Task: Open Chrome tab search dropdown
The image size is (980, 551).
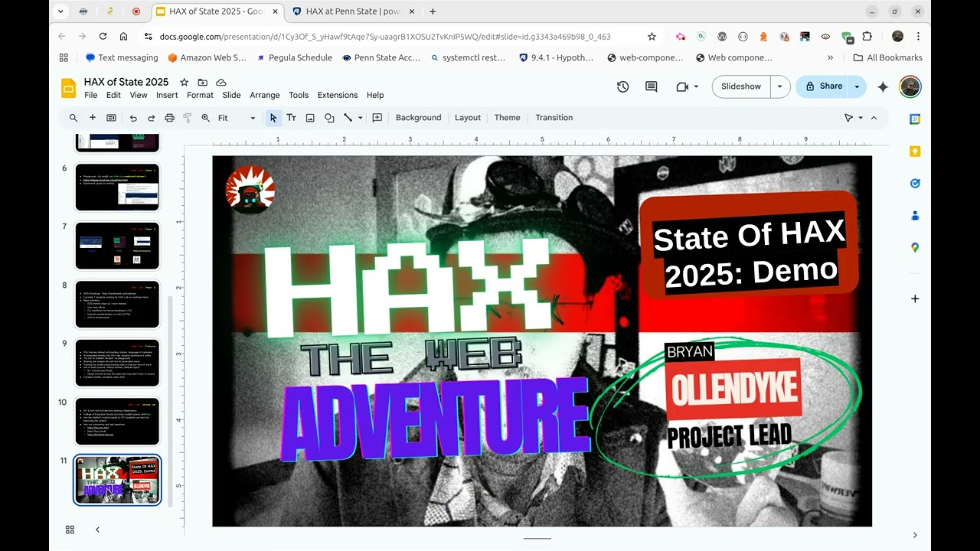Action: click(x=61, y=11)
